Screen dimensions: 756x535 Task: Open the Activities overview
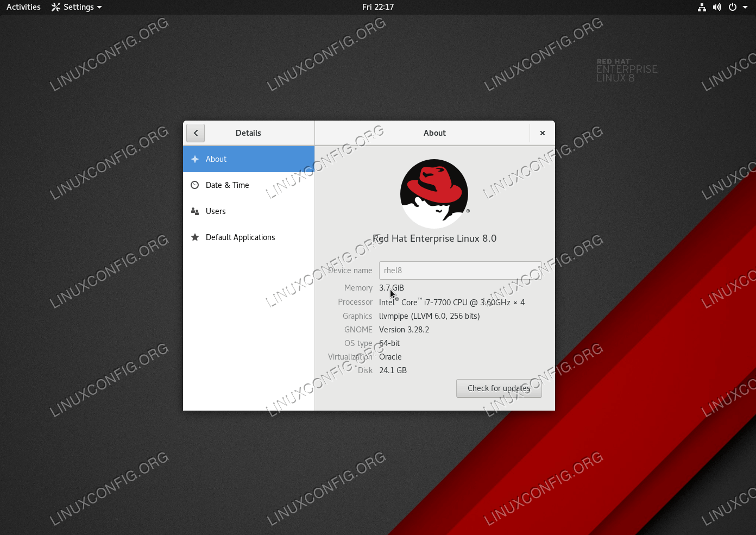[23, 7]
